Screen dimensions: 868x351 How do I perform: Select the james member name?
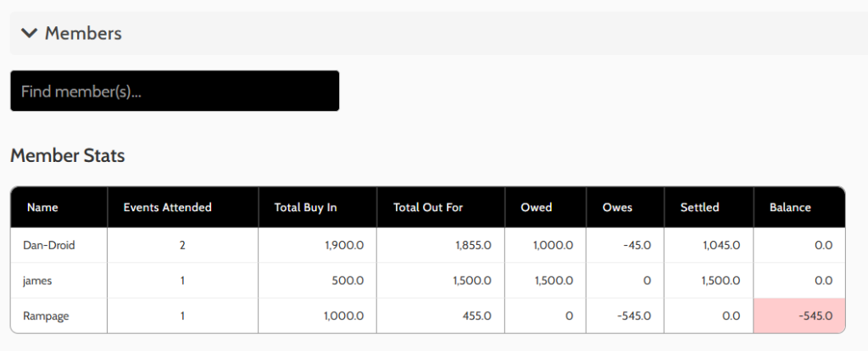click(x=37, y=281)
